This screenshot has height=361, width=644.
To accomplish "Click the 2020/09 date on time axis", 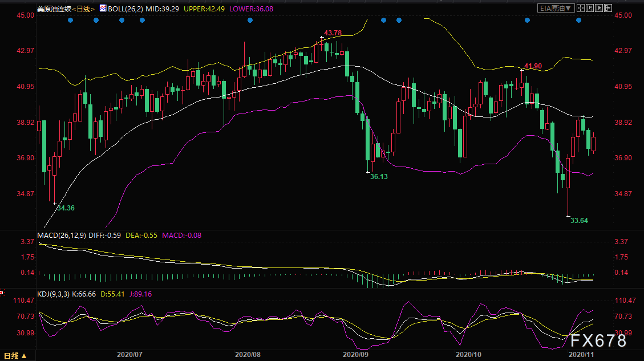I will coord(356,354).
